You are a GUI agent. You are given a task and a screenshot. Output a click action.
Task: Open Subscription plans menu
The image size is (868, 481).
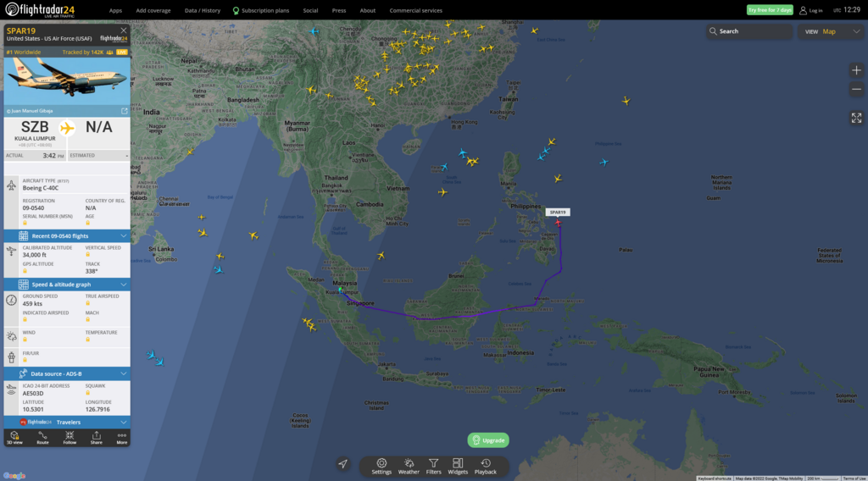[261, 10]
